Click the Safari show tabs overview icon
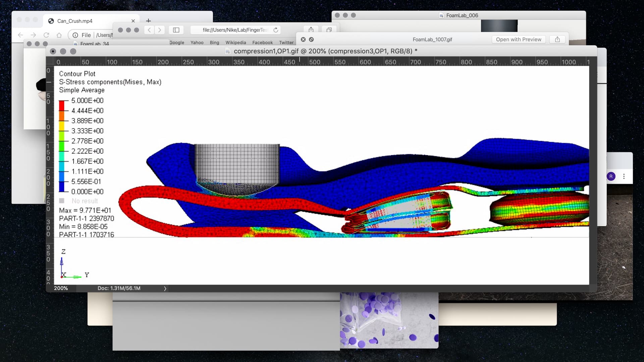Image resolution: width=644 pixels, height=362 pixels. (x=329, y=30)
